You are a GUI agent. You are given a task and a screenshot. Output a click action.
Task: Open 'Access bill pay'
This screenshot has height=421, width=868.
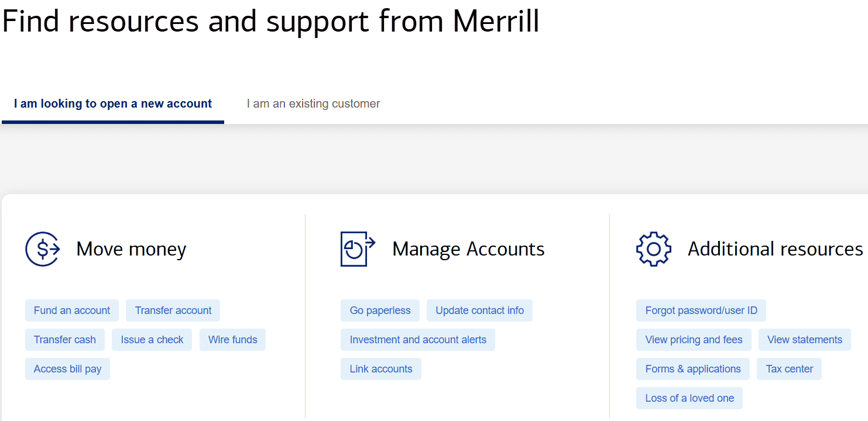point(67,369)
